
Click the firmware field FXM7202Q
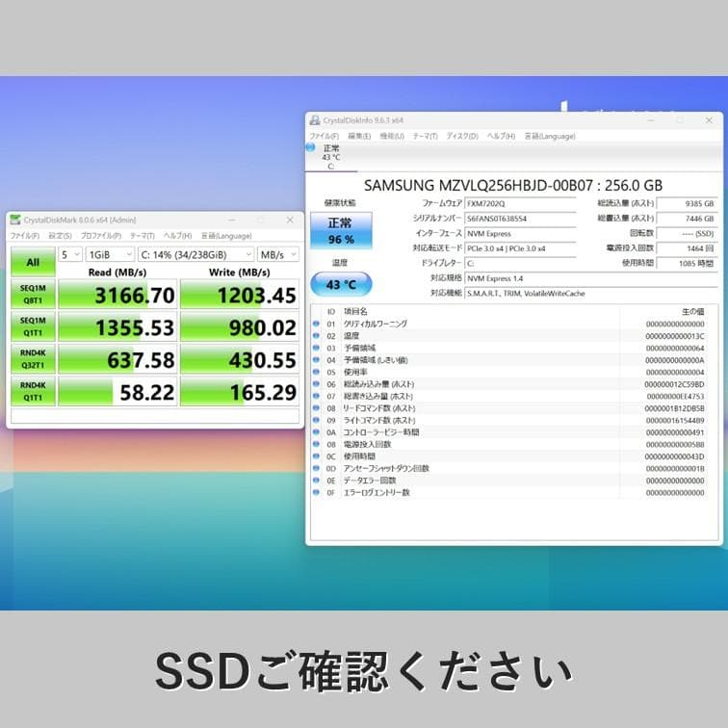coord(520,204)
